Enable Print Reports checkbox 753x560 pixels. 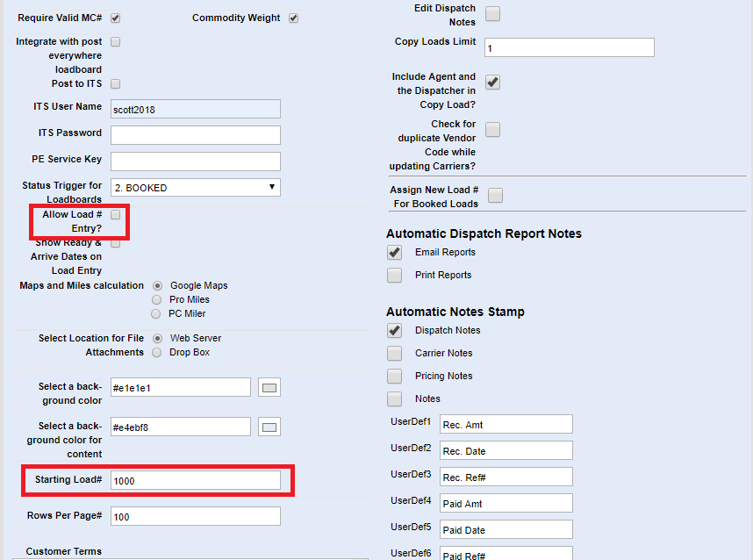pyautogui.click(x=395, y=276)
